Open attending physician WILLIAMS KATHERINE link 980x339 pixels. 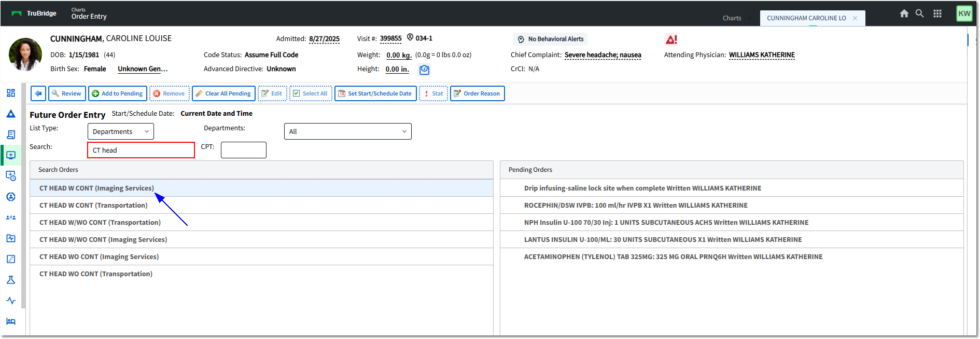pyautogui.click(x=762, y=55)
